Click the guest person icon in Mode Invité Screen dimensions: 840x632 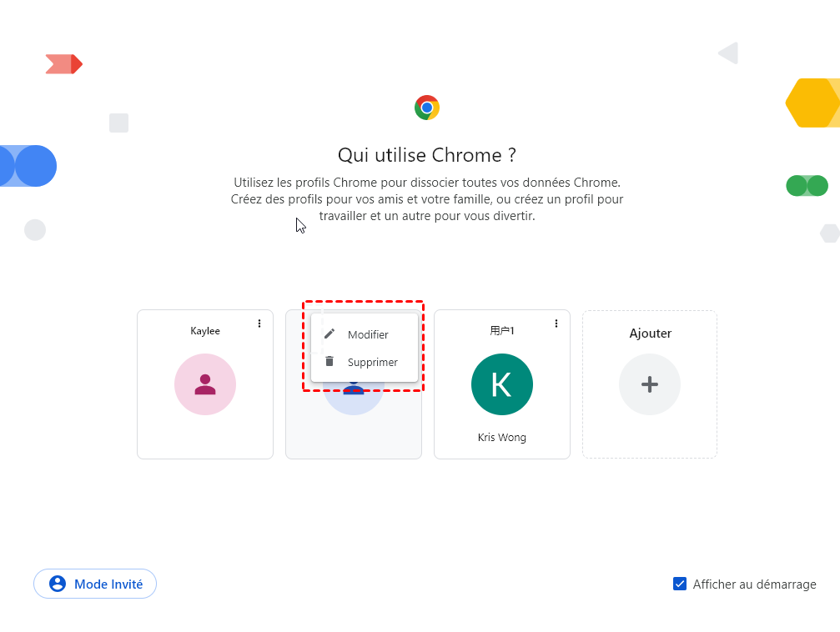(x=58, y=584)
